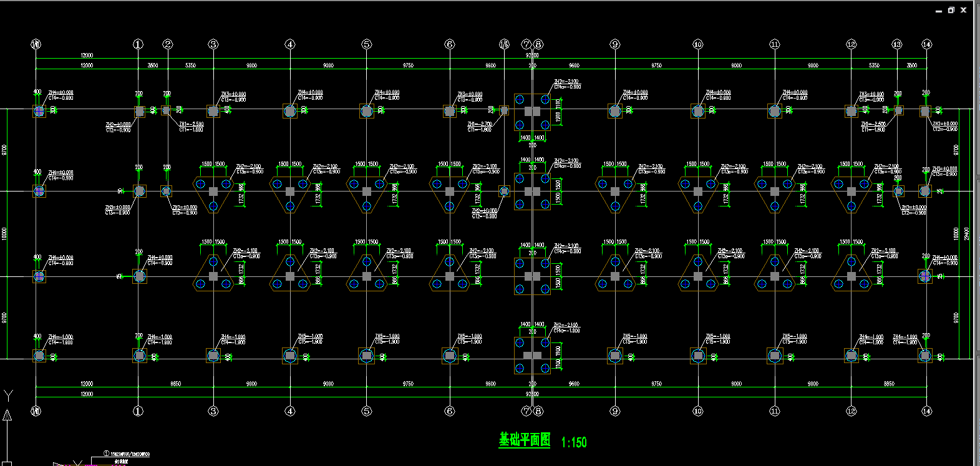Pick upper grid bubble 7
The width and height of the screenshot is (980, 466).
[x=526, y=44]
